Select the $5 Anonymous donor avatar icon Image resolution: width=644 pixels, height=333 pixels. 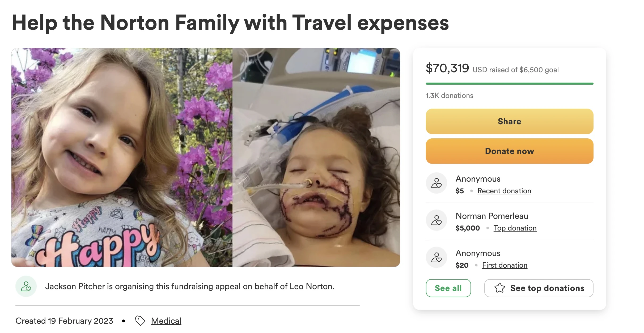(x=436, y=183)
